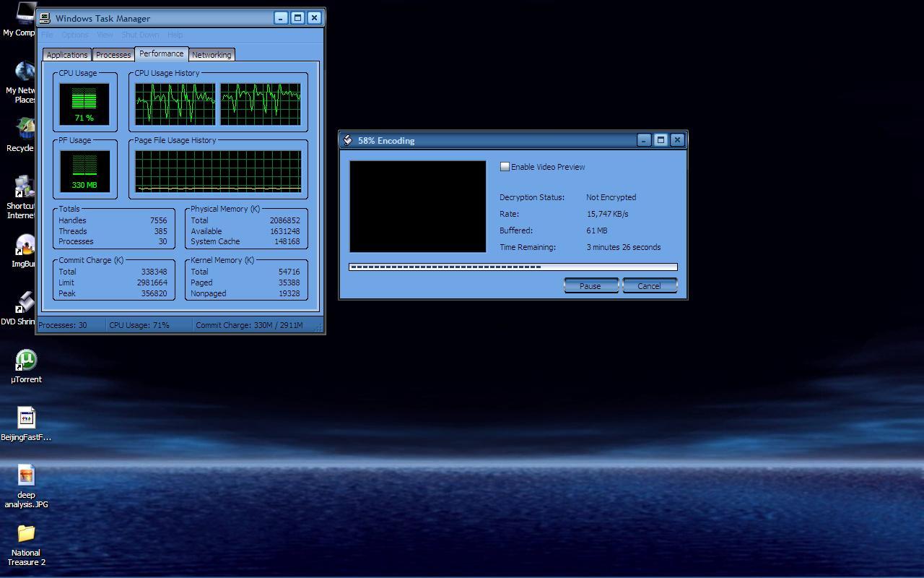The width and height of the screenshot is (924, 578).
Task: Click the Threads value 385
Action: (160, 231)
